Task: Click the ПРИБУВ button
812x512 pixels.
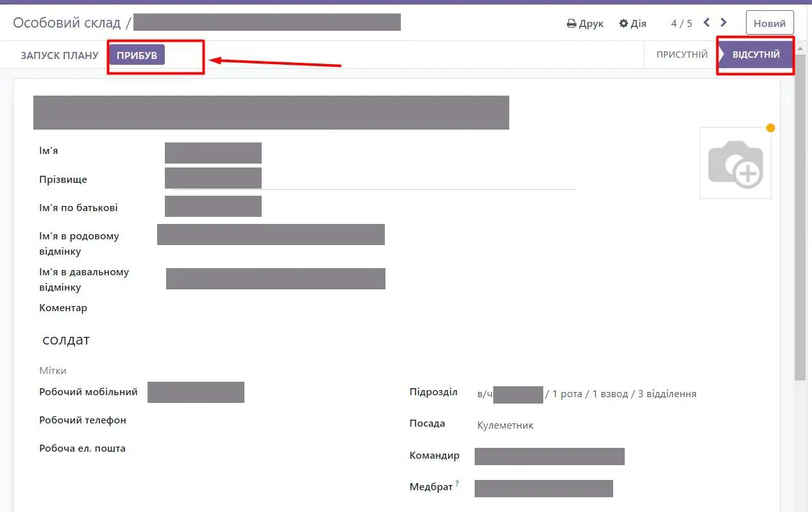Action: click(137, 55)
